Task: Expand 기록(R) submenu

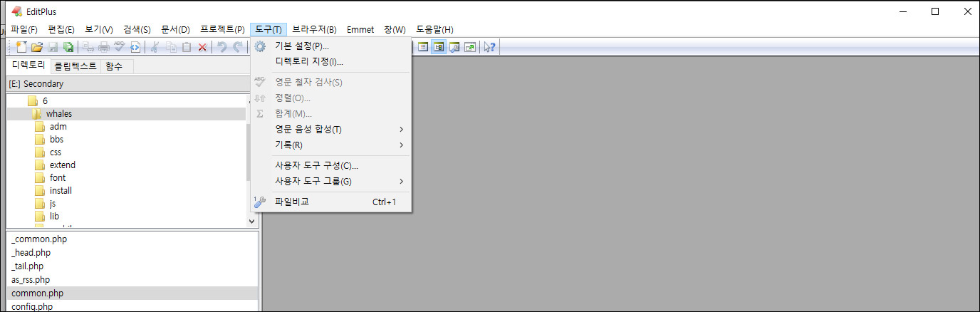Action: click(331, 145)
